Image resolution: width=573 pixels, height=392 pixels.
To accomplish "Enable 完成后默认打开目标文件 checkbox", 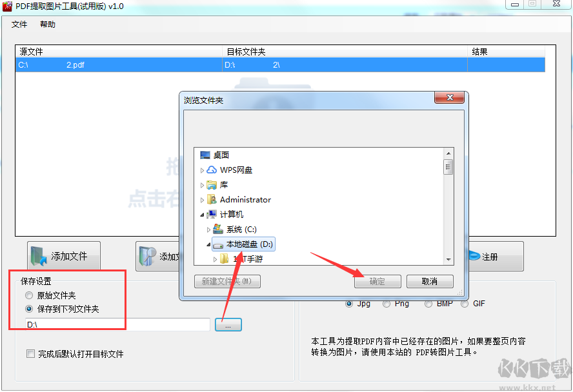I will pos(31,354).
